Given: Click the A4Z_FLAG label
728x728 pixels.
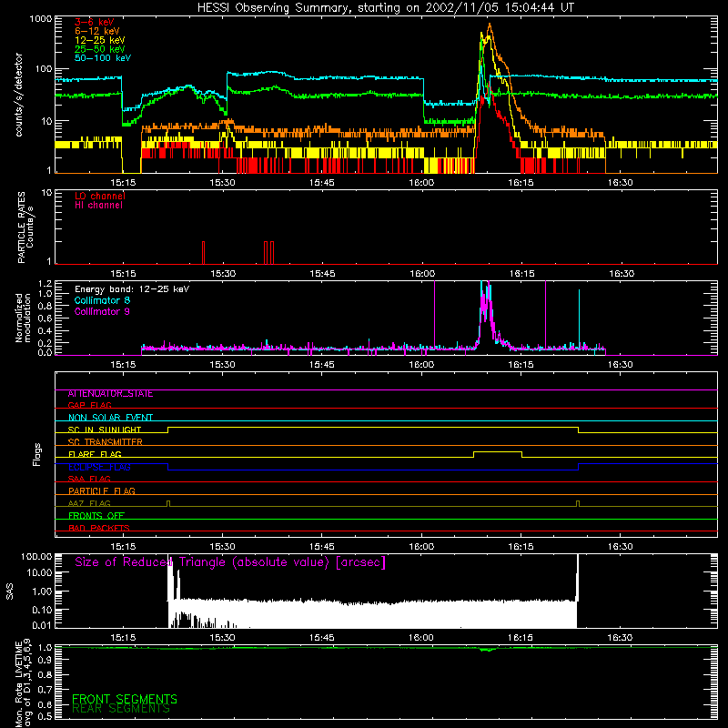Looking at the screenshot, I should [x=89, y=503].
